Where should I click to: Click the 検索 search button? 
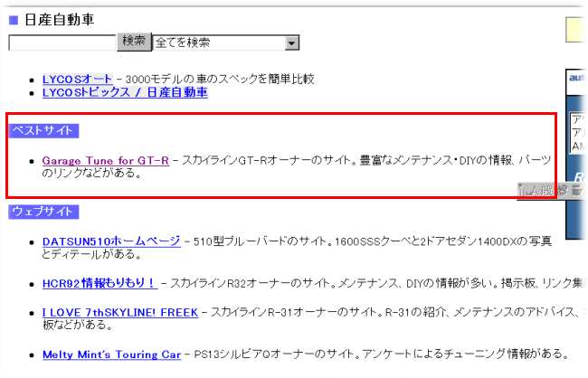(x=134, y=42)
